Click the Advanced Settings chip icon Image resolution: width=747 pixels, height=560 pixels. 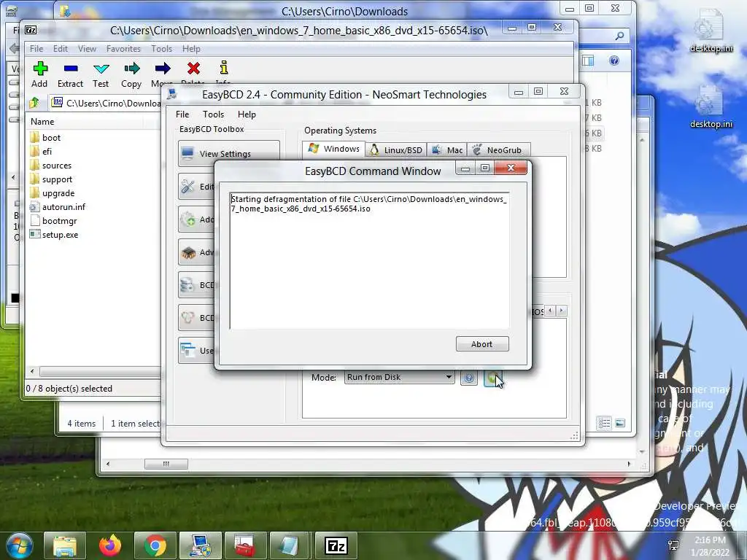[x=187, y=252]
